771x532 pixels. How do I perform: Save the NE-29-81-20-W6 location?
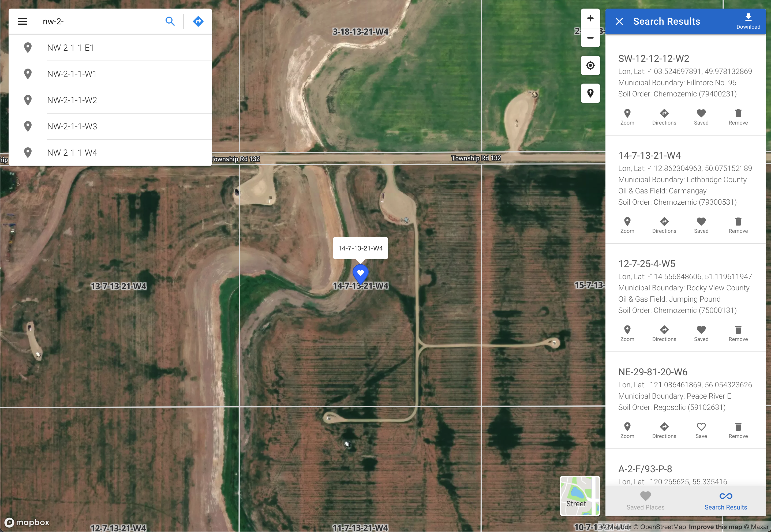tap(701, 430)
